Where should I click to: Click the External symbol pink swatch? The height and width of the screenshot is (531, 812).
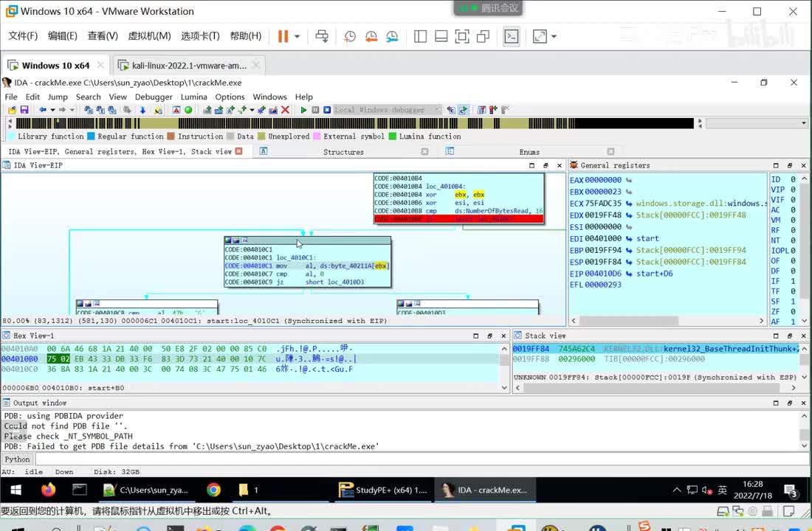point(317,136)
